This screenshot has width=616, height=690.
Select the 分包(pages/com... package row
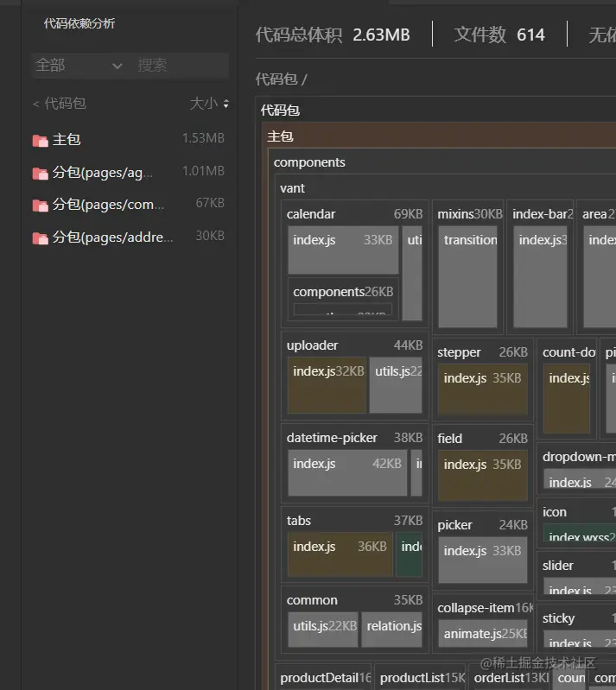pyautogui.click(x=130, y=204)
